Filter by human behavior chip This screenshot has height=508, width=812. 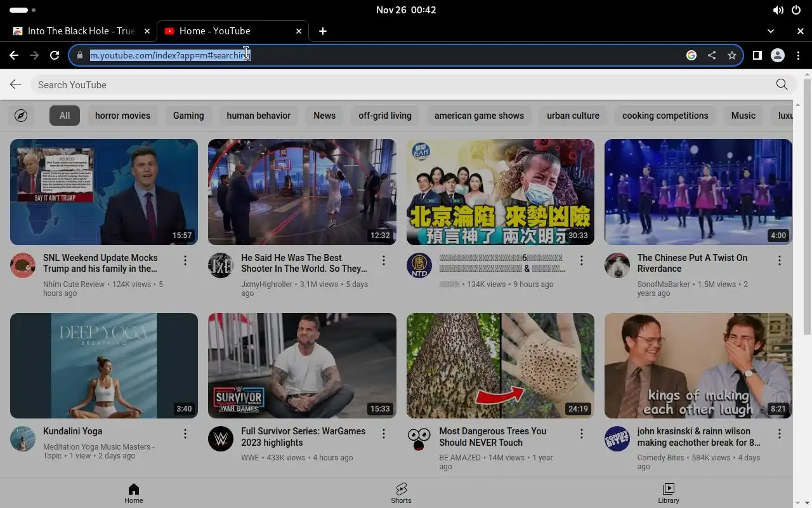pyautogui.click(x=259, y=116)
